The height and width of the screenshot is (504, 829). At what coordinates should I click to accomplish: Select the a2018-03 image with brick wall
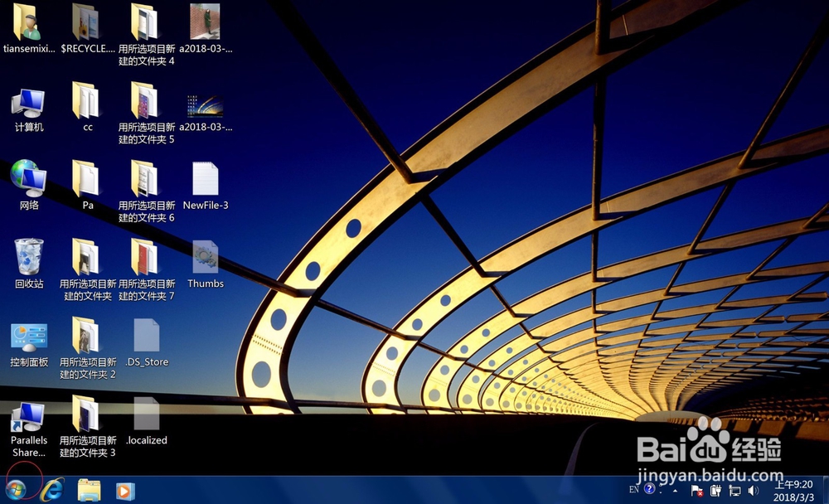(205, 22)
